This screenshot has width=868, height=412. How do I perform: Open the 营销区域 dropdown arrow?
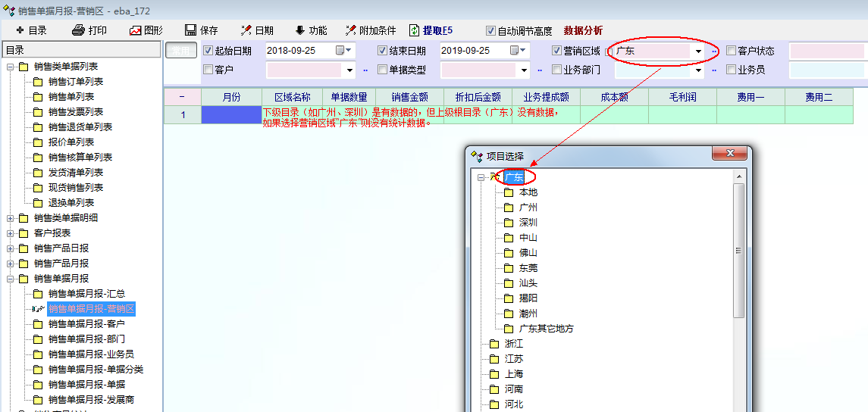tap(698, 51)
